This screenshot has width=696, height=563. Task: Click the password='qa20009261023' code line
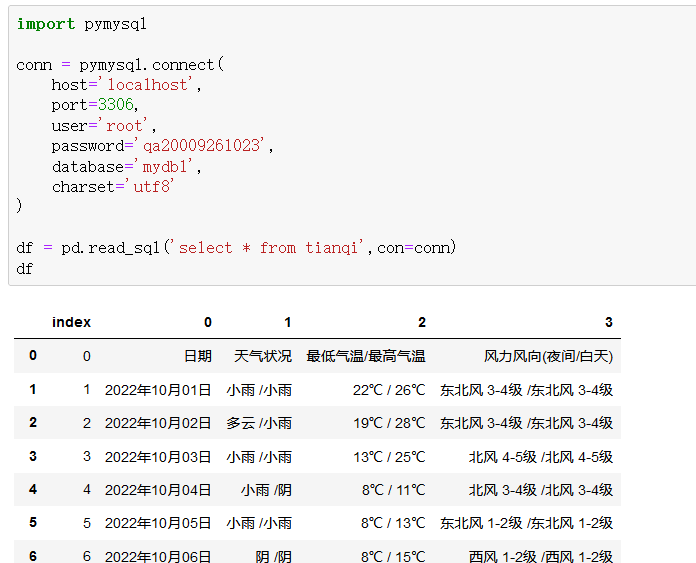click(162, 146)
